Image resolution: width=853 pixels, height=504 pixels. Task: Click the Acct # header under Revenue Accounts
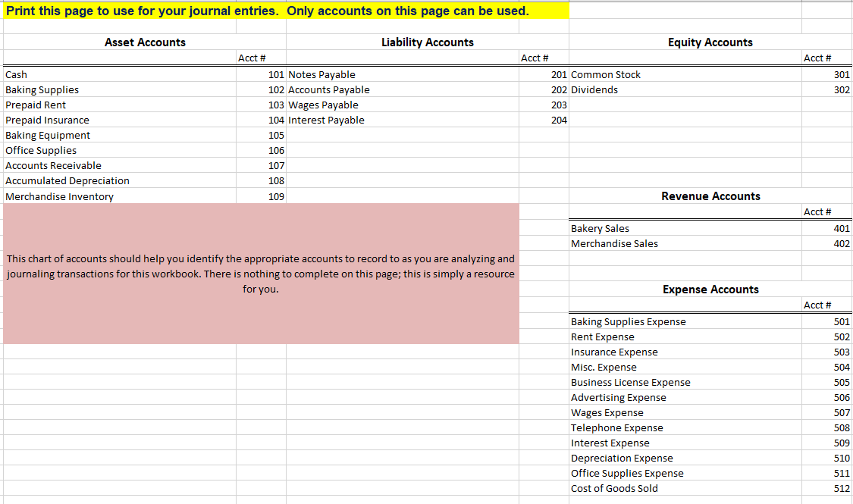pos(827,212)
